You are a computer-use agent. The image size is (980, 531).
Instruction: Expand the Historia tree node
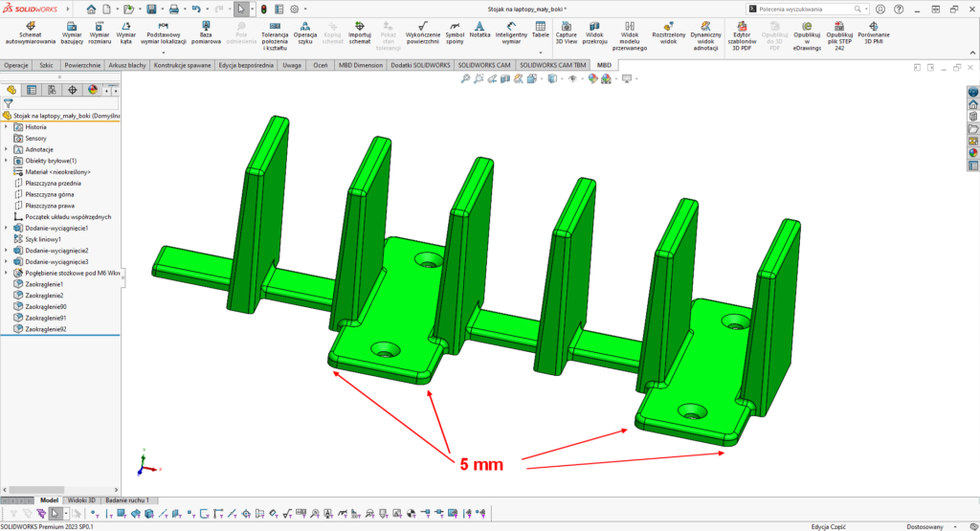click(7, 126)
